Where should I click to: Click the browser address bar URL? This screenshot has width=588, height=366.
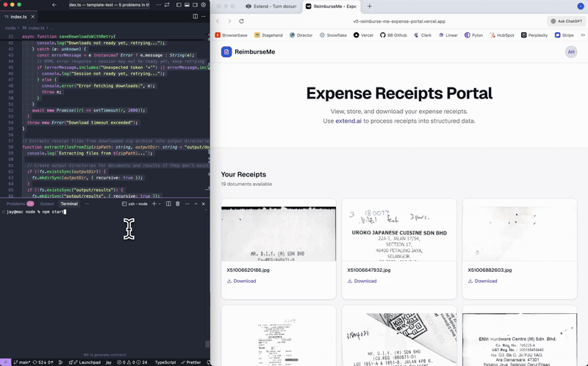click(399, 21)
